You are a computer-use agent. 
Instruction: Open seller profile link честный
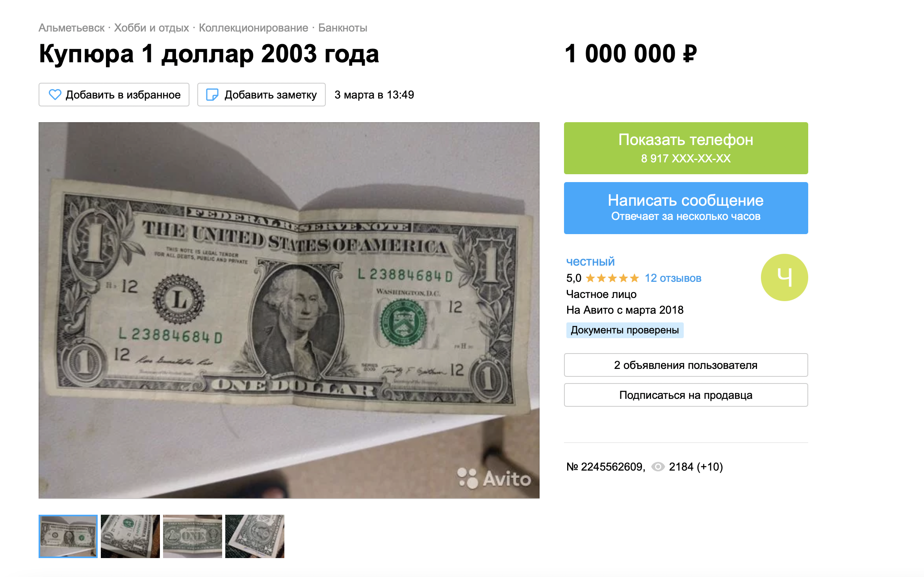tap(590, 262)
